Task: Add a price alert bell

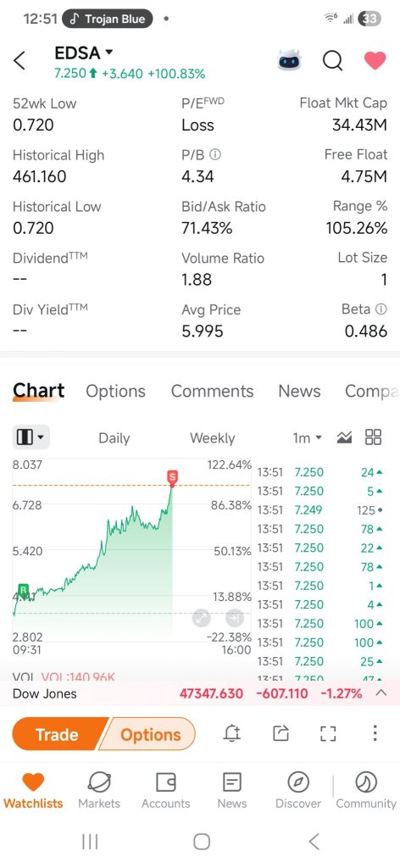Action: [x=232, y=734]
